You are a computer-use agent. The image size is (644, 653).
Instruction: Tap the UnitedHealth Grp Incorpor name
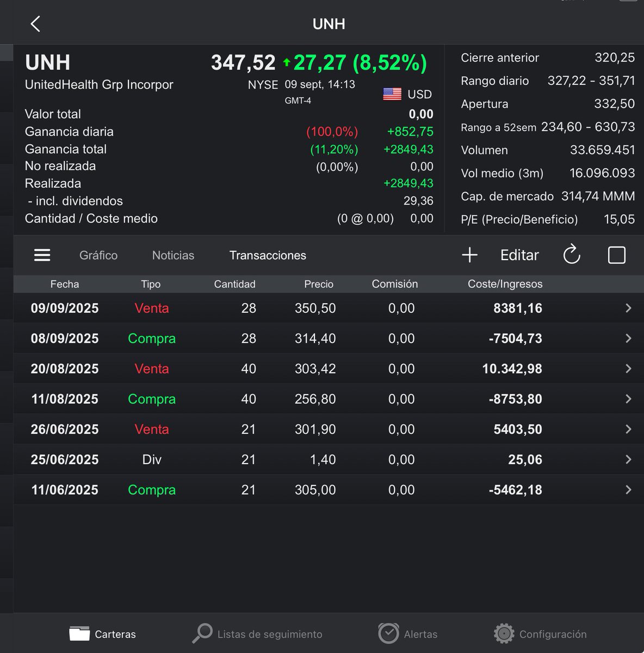click(x=99, y=85)
